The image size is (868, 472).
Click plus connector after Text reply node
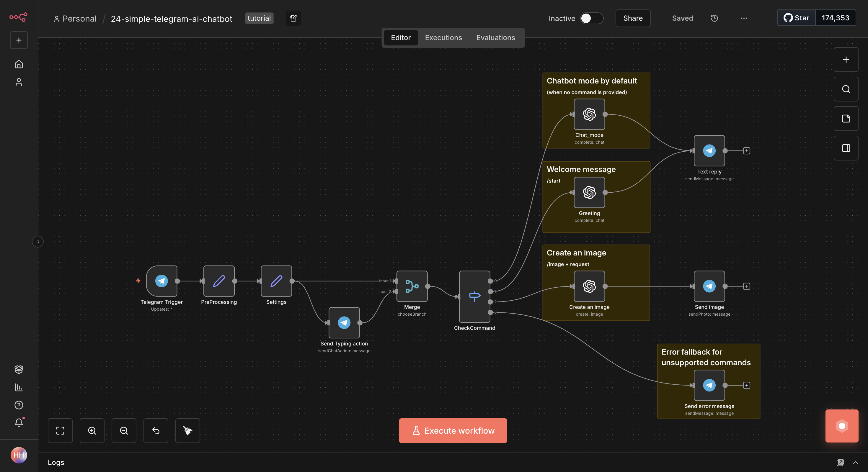(746, 151)
